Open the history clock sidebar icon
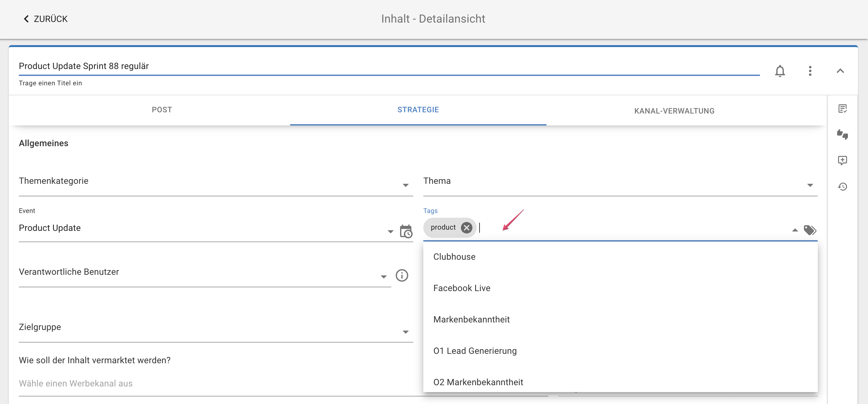The image size is (868, 404). (842, 187)
